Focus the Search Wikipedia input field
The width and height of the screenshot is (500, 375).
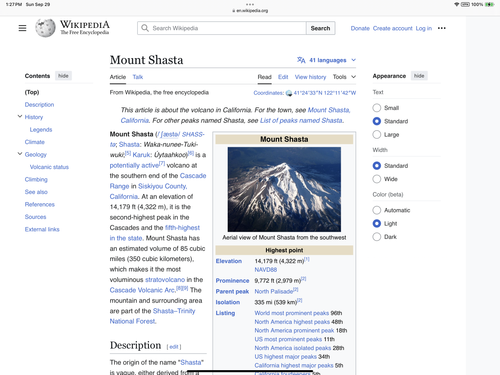pos(222,28)
